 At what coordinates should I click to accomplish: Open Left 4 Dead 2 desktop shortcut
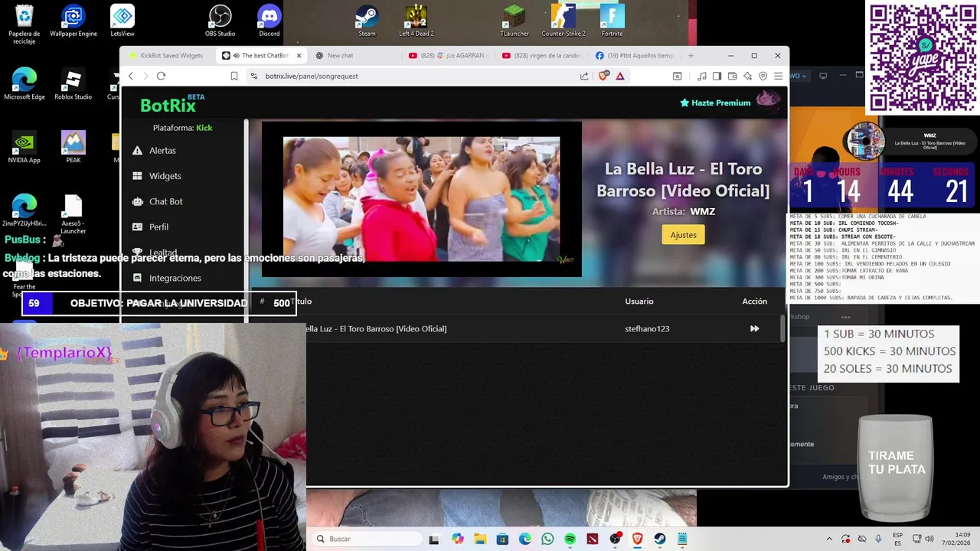(x=416, y=21)
